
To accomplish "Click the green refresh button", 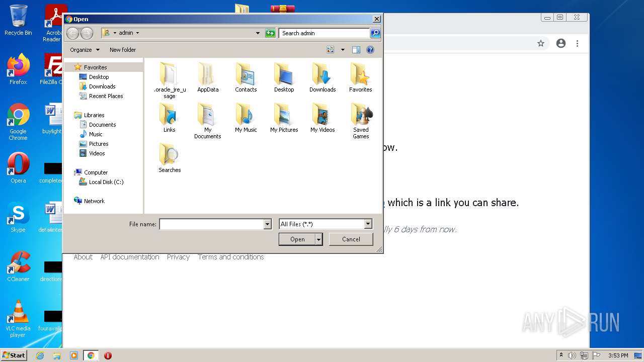I will tap(270, 33).
